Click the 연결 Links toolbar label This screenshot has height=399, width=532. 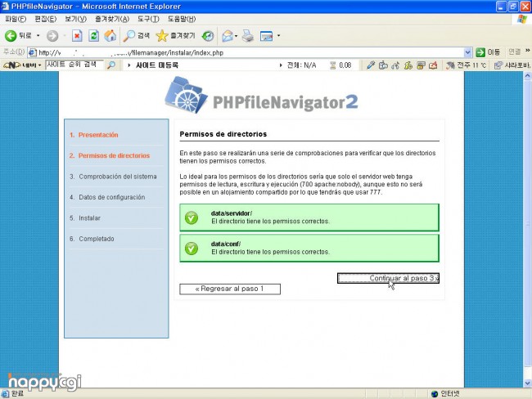click(x=514, y=52)
